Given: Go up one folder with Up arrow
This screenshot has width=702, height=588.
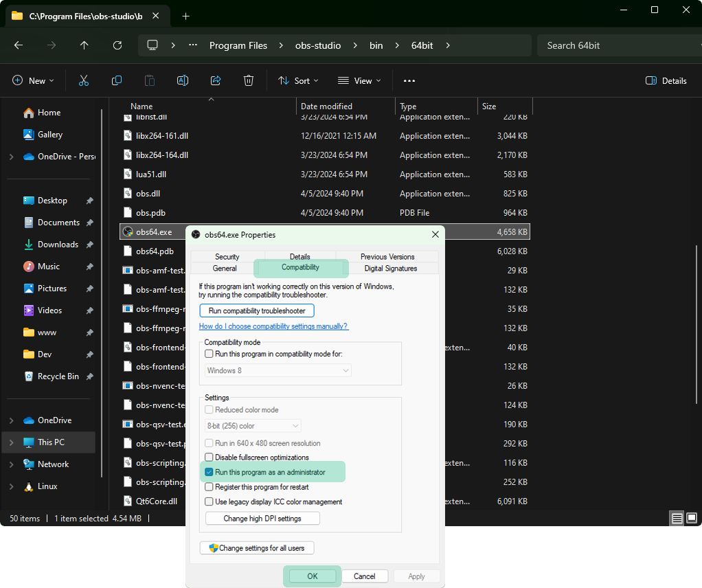Looking at the screenshot, I should (84, 45).
